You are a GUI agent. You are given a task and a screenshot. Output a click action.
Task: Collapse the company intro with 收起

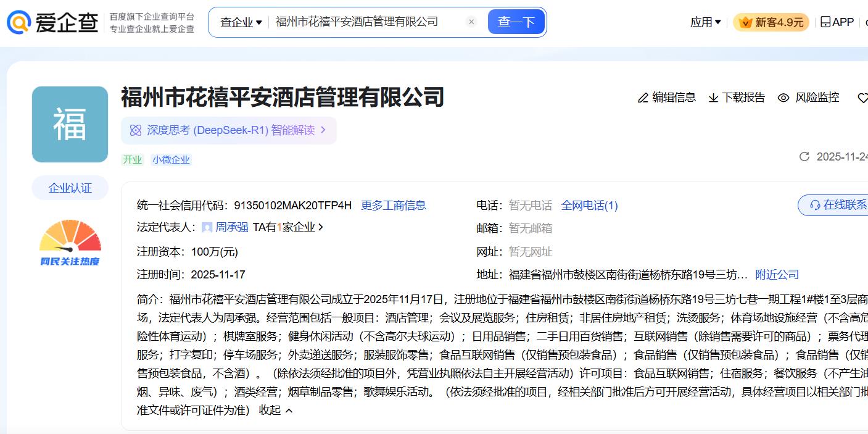[x=275, y=410]
